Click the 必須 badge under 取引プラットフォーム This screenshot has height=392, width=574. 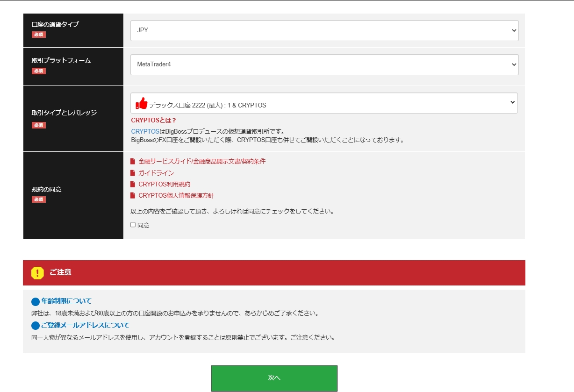(x=39, y=71)
